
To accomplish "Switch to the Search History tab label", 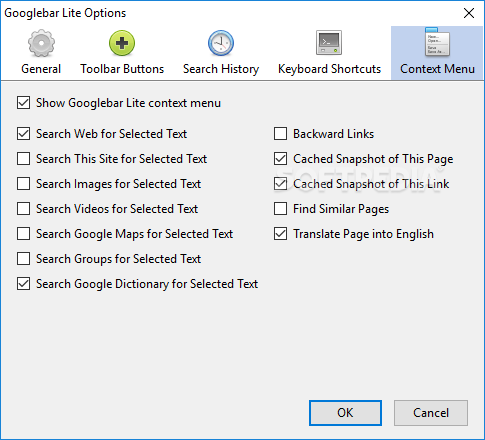I will 221,69.
